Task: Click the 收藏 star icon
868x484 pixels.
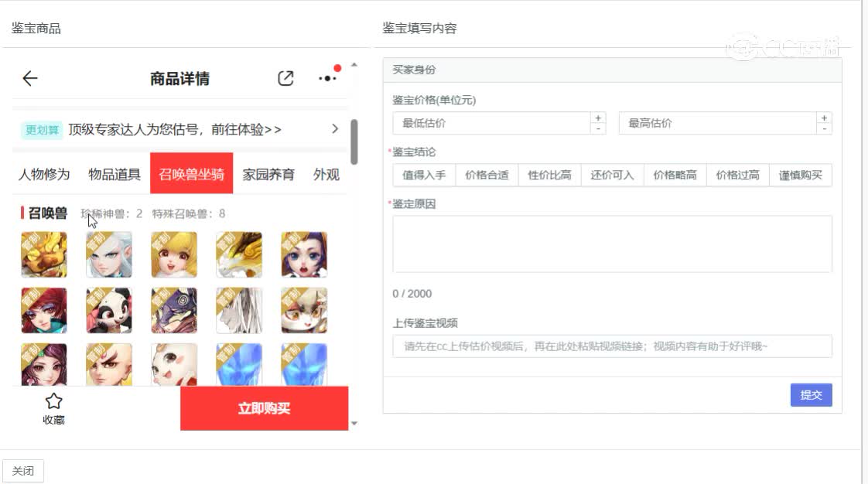Action: 53,401
